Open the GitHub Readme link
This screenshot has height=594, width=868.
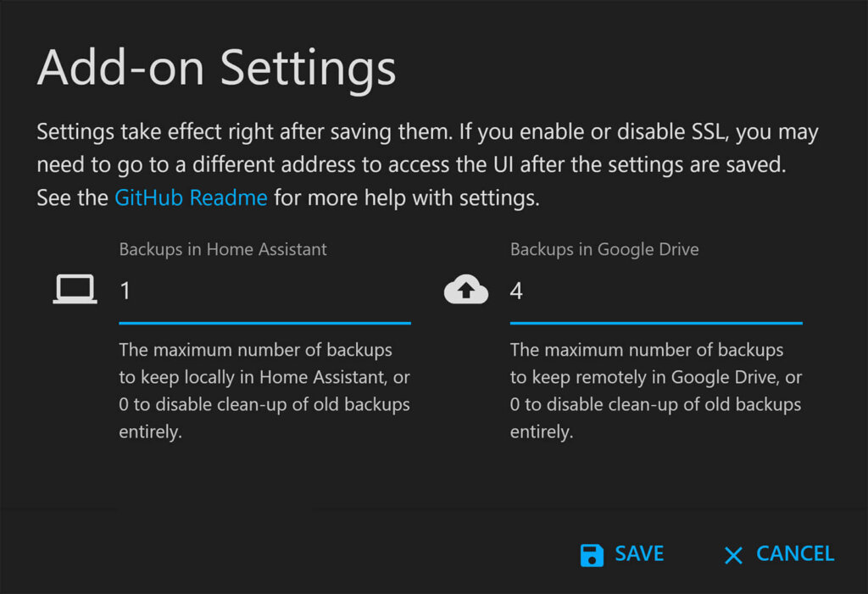coord(191,197)
